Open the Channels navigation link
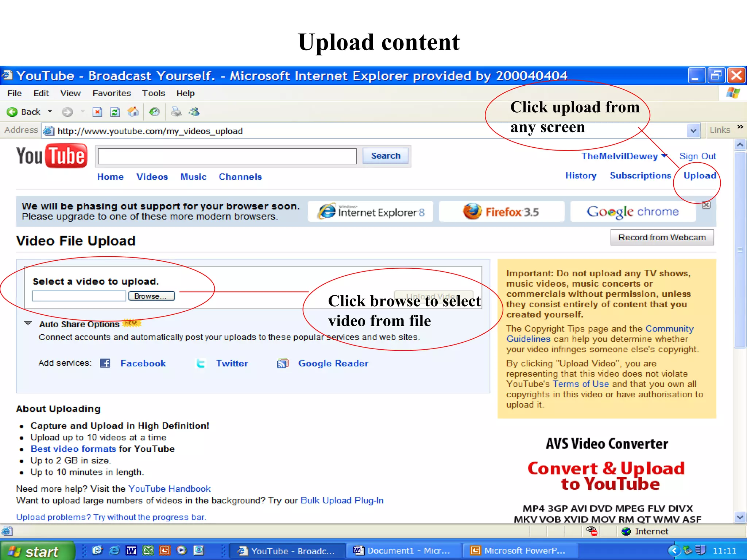 pyautogui.click(x=240, y=177)
